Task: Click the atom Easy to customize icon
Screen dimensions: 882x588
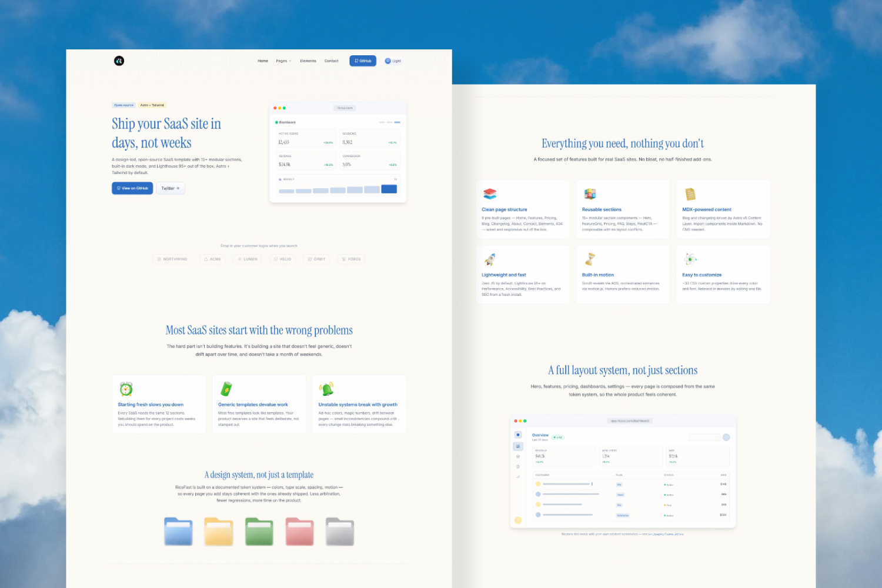Action: 690,259
